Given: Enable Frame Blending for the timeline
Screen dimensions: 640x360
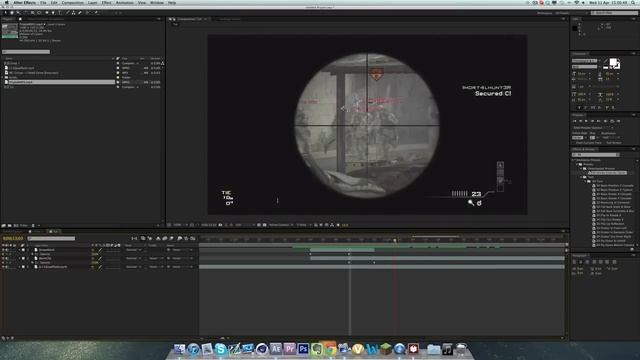Looking at the screenshot, I should pyautogui.click(x=164, y=238).
